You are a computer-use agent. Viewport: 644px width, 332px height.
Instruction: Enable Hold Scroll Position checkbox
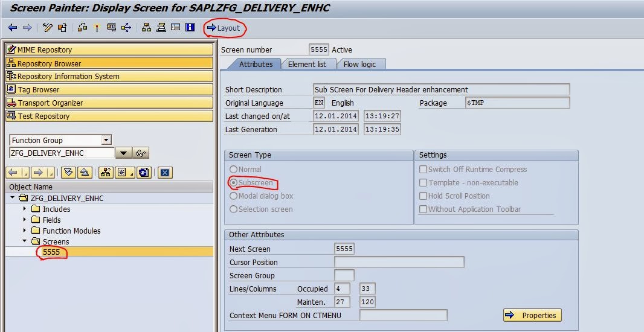pos(423,196)
